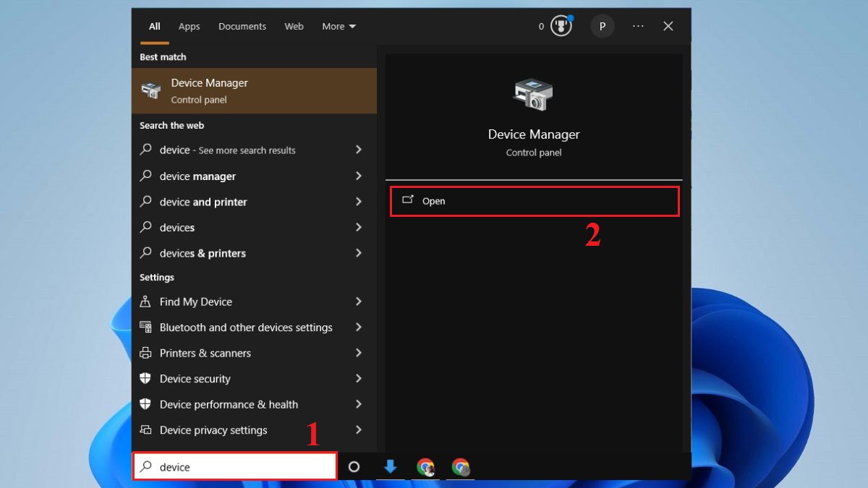Click the Cortana circle icon in taskbar

coord(354,467)
